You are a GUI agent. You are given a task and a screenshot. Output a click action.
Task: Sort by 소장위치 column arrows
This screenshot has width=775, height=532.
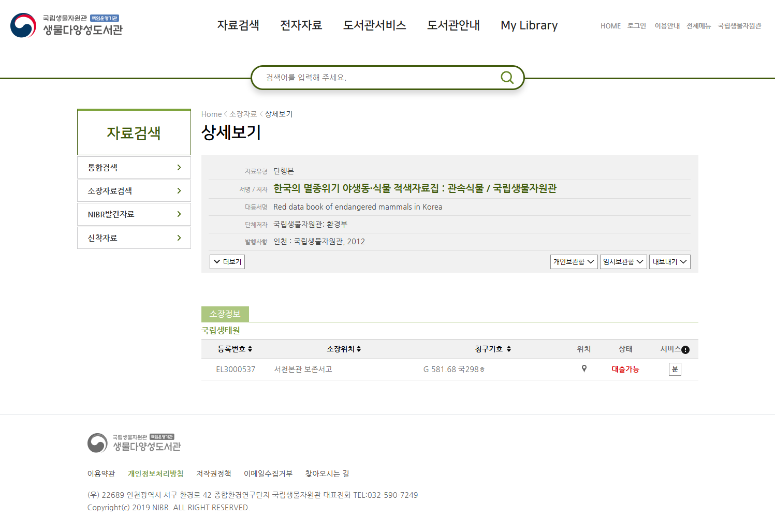click(359, 349)
